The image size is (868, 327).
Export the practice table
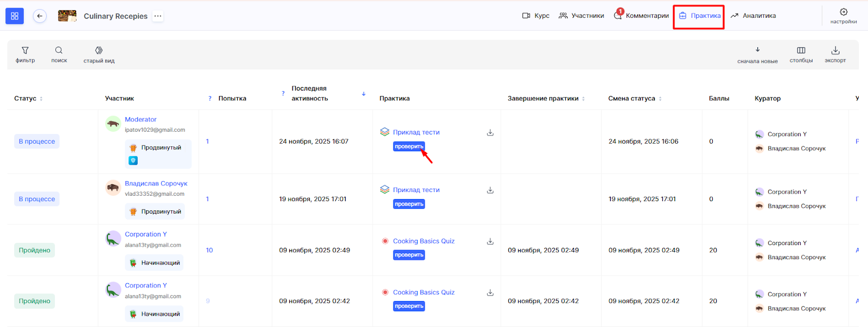click(x=835, y=54)
